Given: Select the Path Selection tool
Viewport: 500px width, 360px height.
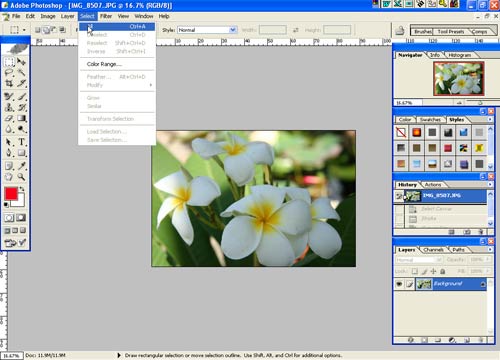Looking at the screenshot, I should point(9,142).
